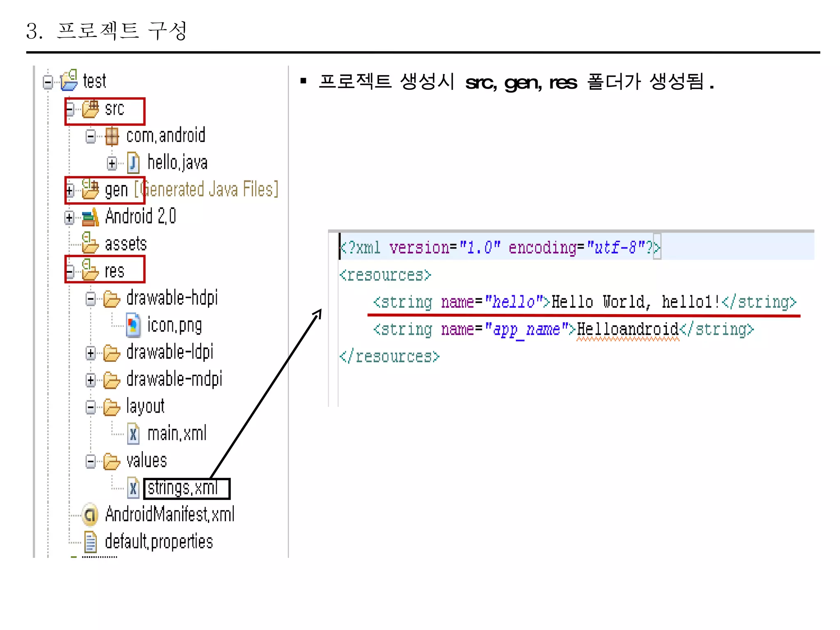Select com.android package label
The width and height of the screenshot is (840, 630).
166,136
